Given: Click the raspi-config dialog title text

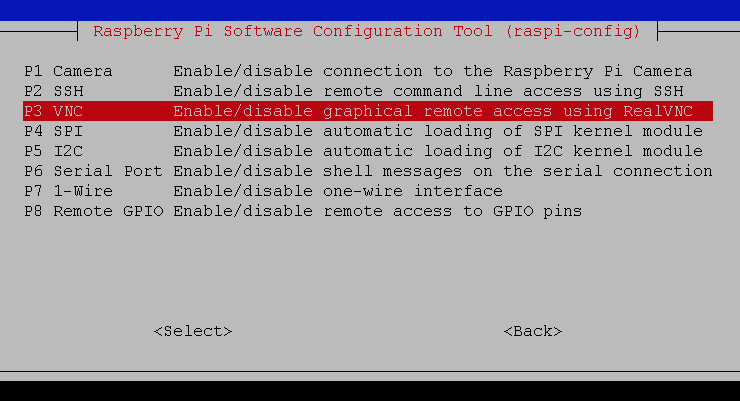Looking at the screenshot, I should (367, 31).
